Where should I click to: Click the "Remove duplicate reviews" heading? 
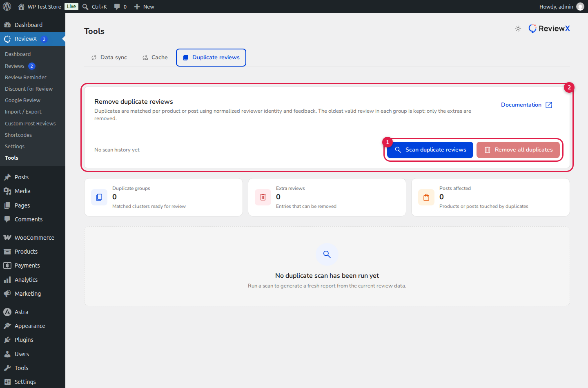[x=134, y=102]
